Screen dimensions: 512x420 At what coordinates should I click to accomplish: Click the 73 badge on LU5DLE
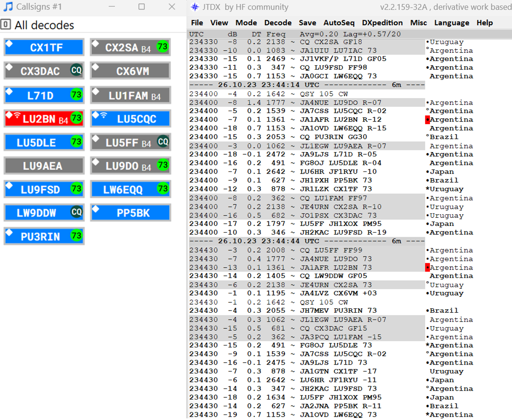coord(76,141)
